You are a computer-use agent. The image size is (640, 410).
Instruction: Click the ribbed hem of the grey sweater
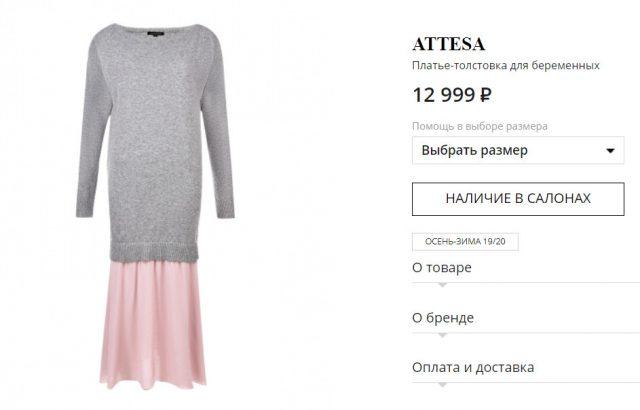click(x=155, y=251)
